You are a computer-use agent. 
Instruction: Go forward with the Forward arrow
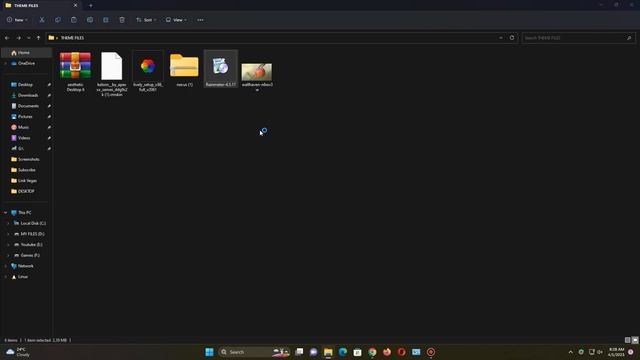(18, 38)
